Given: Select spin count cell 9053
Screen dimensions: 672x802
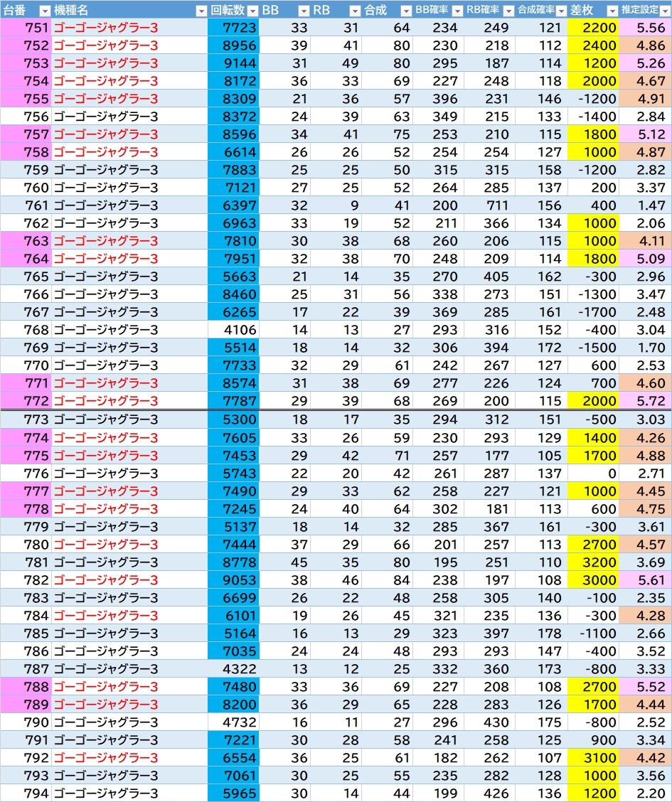Looking at the screenshot, I should pyautogui.click(x=233, y=580).
